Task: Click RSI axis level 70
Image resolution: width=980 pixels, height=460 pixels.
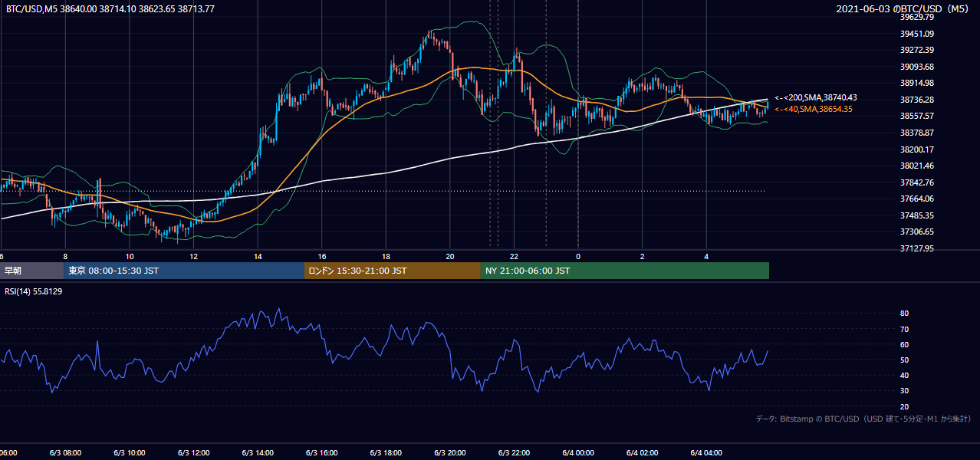Action: point(904,329)
